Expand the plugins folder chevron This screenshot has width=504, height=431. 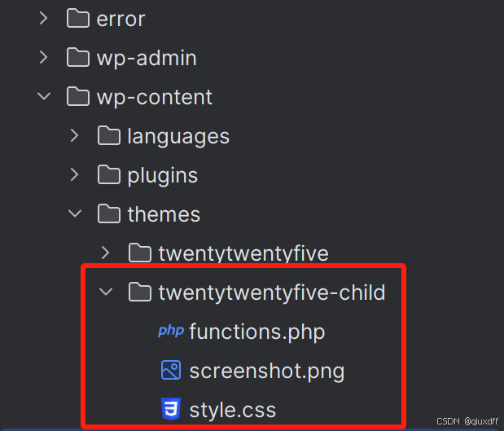coord(75,174)
